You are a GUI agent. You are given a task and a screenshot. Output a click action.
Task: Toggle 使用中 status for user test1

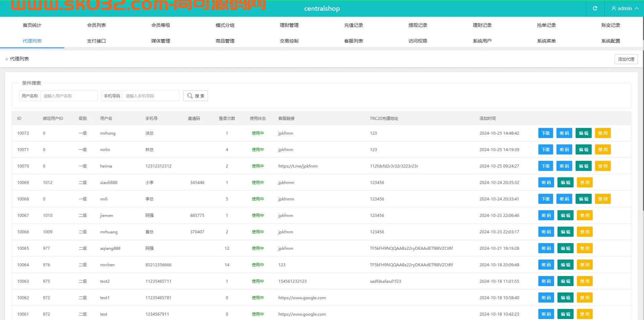257,298
